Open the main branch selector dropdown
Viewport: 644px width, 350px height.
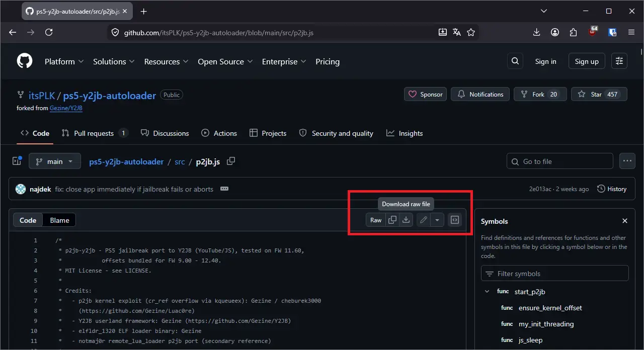55,161
